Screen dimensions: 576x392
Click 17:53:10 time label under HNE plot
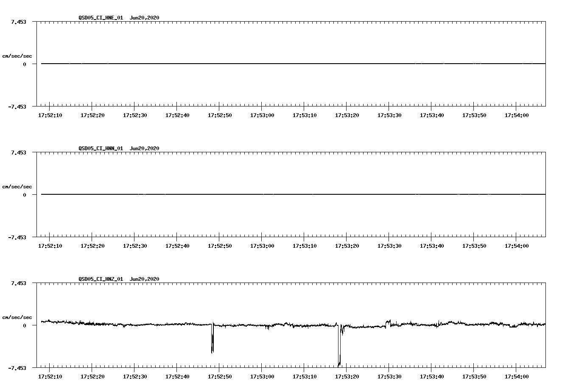click(305, 115)
